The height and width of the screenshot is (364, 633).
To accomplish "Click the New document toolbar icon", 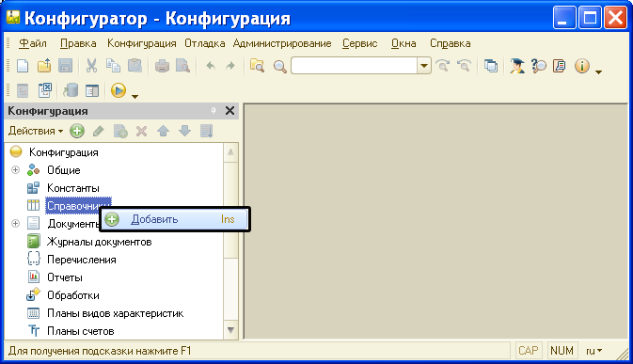I will coord(23,66).
